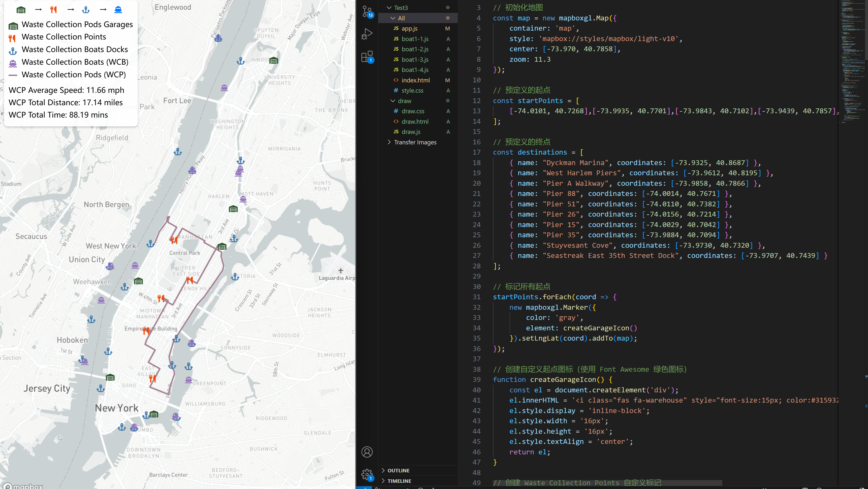Image resolution: width=868 pixels, height=489 pixels.
Task: Click boat marker near Fort Lee
Action: 224,88
